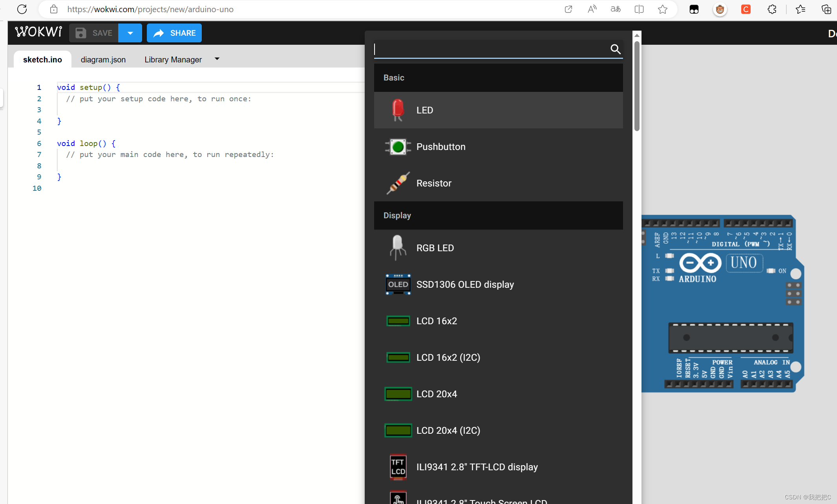Open the save options dropdown arrow
The width and height of the screenshot is (837, 504).
pyautogui.click(x=130, y=33)
